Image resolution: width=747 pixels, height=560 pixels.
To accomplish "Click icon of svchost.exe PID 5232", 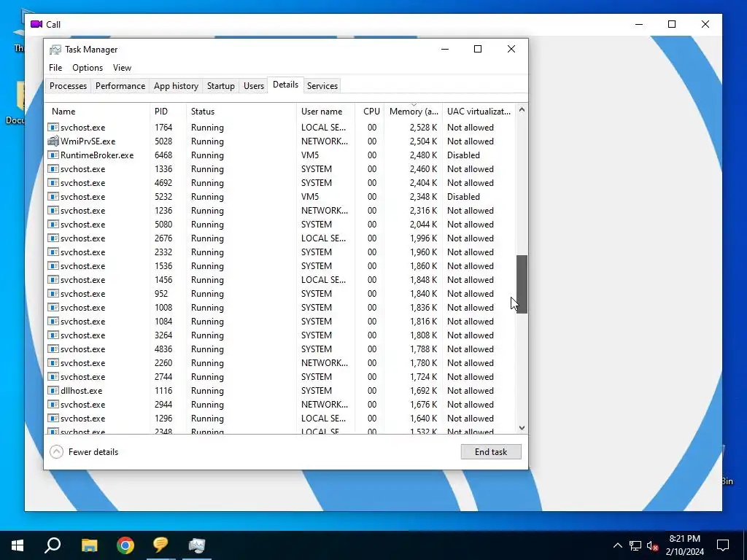I will [53, 197].
